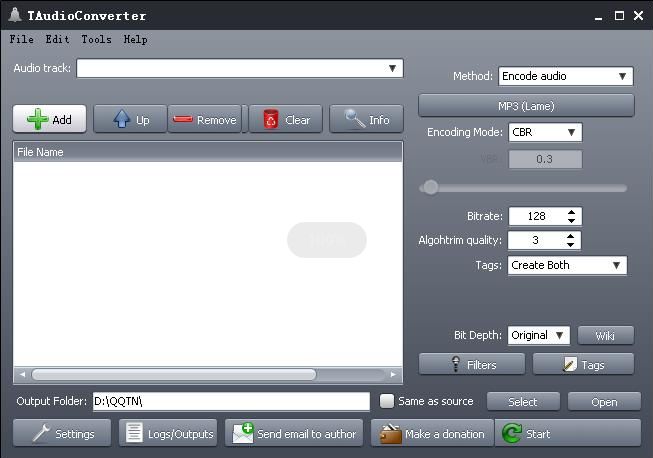653x458 pixels.
Task: Click Open output folder button
Action: coord(604,401)
